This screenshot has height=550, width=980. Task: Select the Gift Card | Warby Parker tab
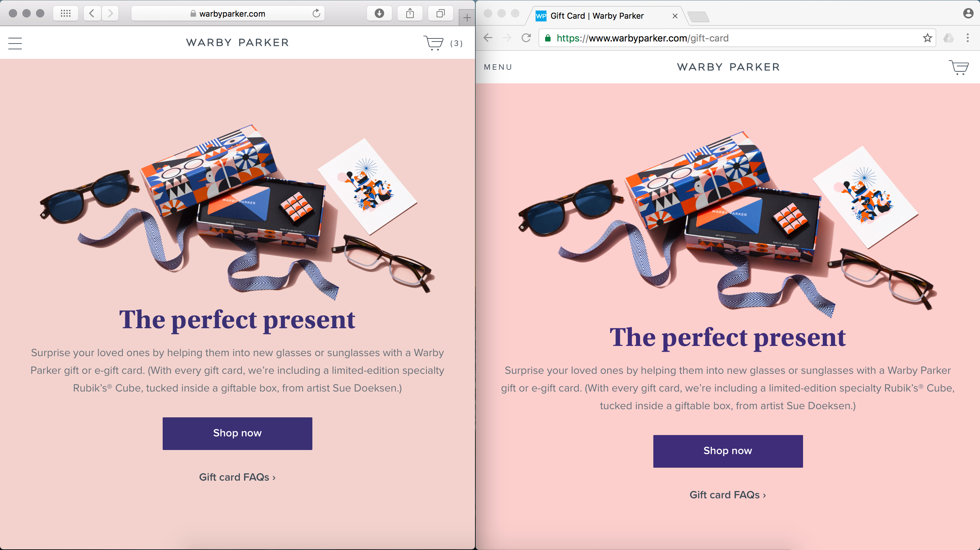click(597, 16)
